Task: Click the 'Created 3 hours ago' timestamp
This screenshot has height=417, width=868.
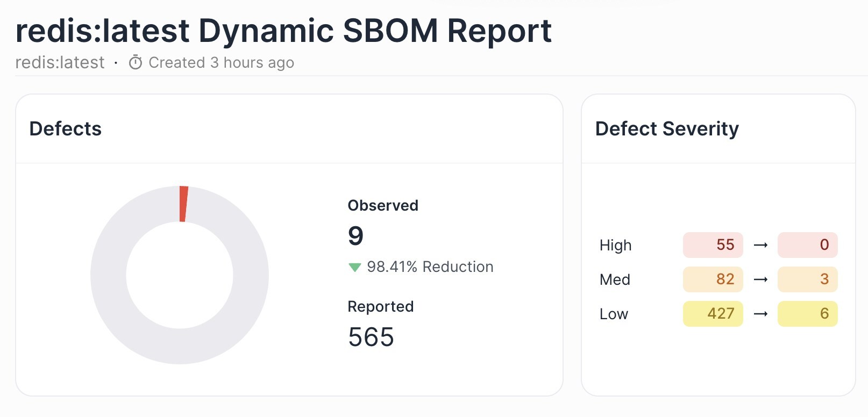Action: [x=221, y=63]
